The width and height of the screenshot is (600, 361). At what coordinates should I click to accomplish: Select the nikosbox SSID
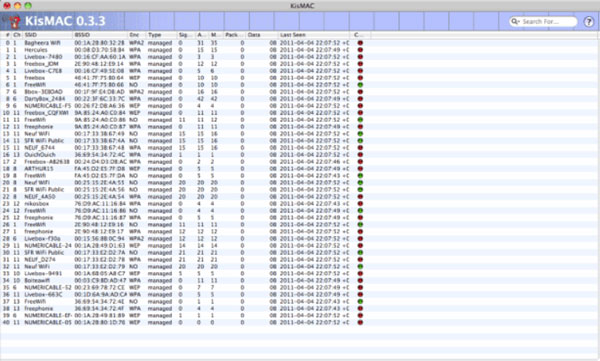coord(36,204)
